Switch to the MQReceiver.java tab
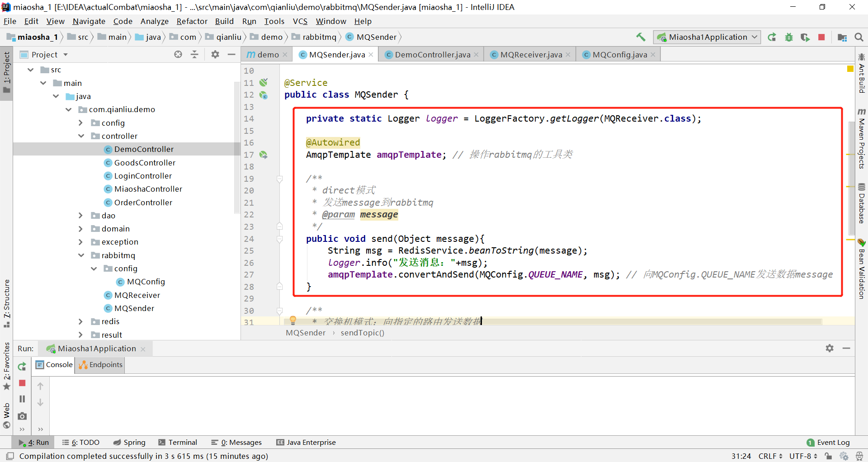The height and width of the screenshot is (462, 868). [530, 55]
